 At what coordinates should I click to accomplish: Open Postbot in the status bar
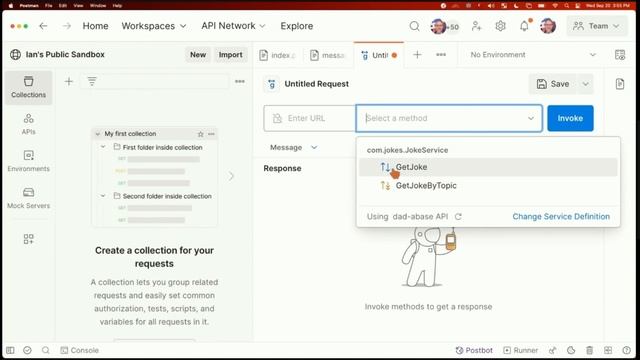[x=474, y=350]
